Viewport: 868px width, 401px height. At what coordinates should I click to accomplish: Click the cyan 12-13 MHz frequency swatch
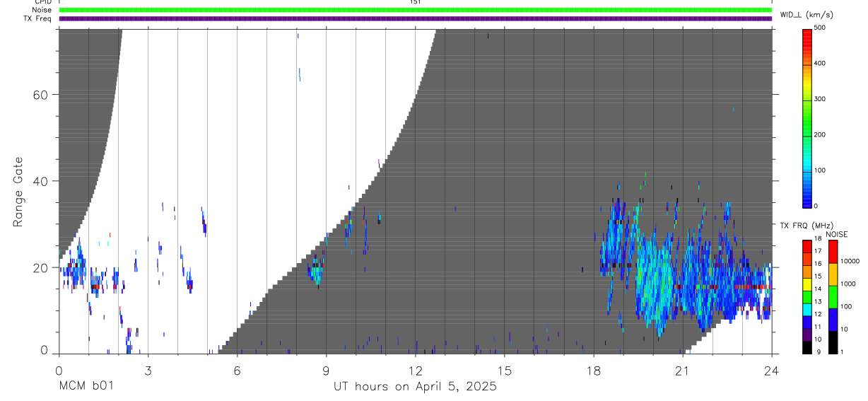click(x=807, y=310)
